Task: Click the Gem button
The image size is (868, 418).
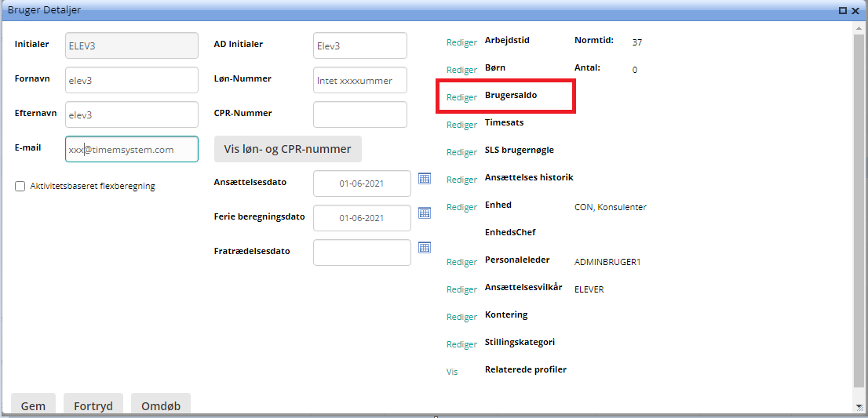Action: tap(33, 405)
